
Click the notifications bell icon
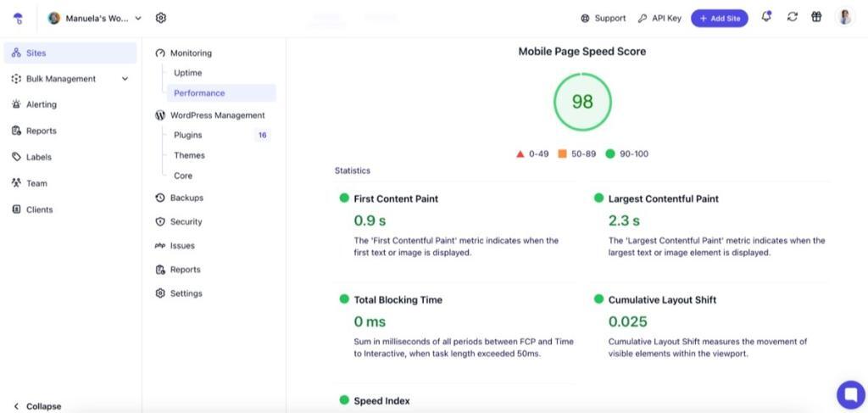tap(766, 17)
